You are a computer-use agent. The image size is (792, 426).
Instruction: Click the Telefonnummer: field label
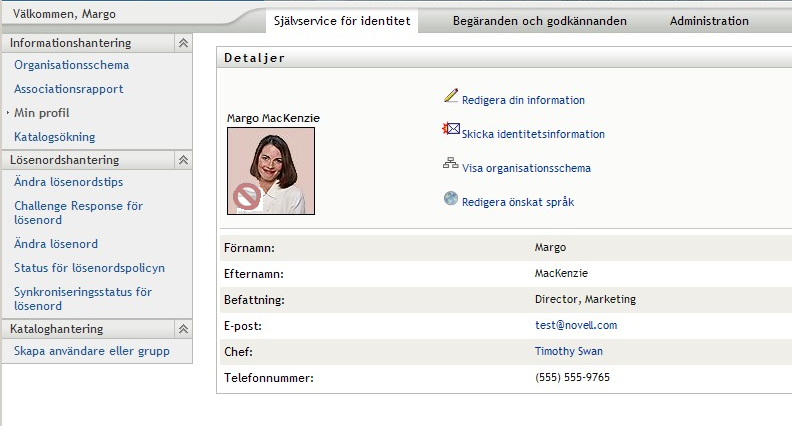tap(269, 378)
